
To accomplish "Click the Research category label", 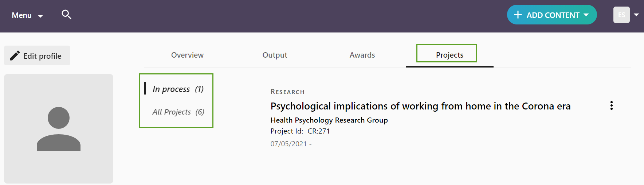I will click(287, 92).
